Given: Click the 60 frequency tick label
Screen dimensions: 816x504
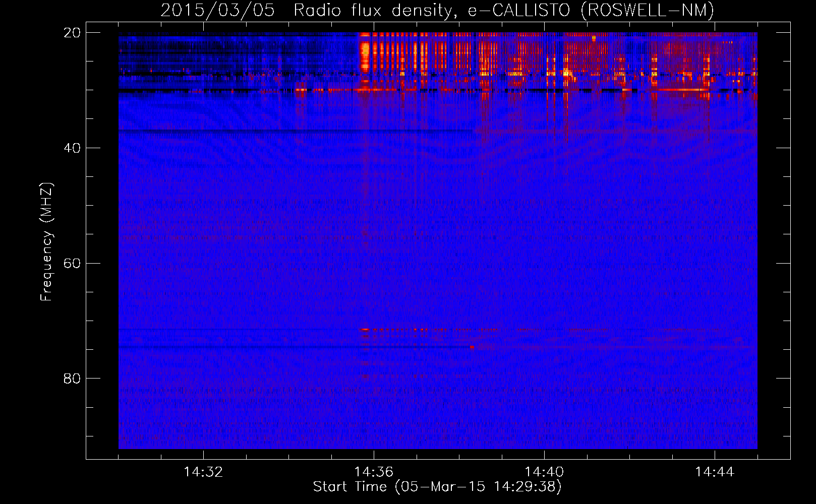Looking at the screenshot, I should click(72, 263).
